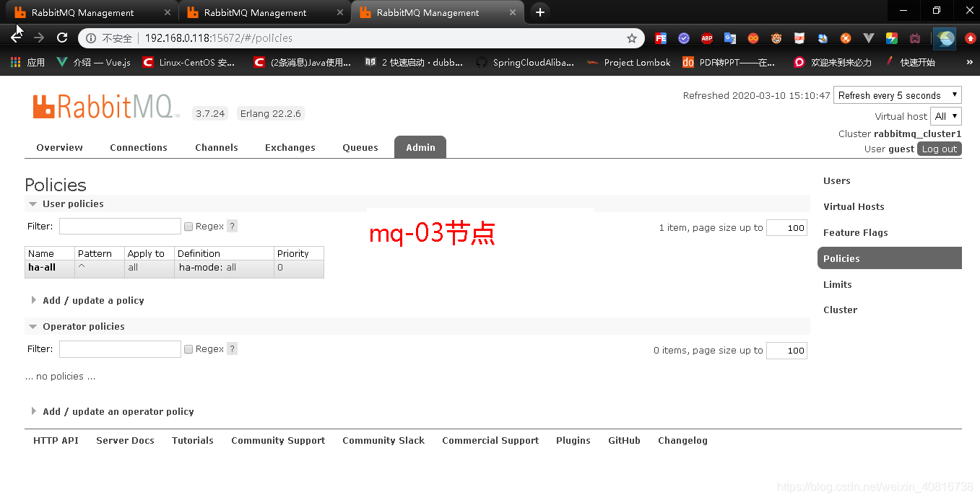Open the FE helper extension icon
The image size is (980, 500).
click(x=661, y=38)
